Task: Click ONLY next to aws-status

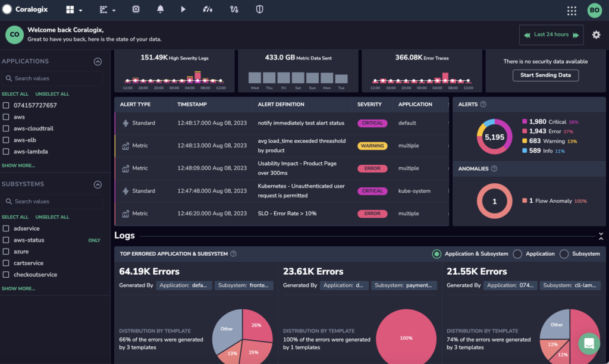Action: (x=94, y=240)
